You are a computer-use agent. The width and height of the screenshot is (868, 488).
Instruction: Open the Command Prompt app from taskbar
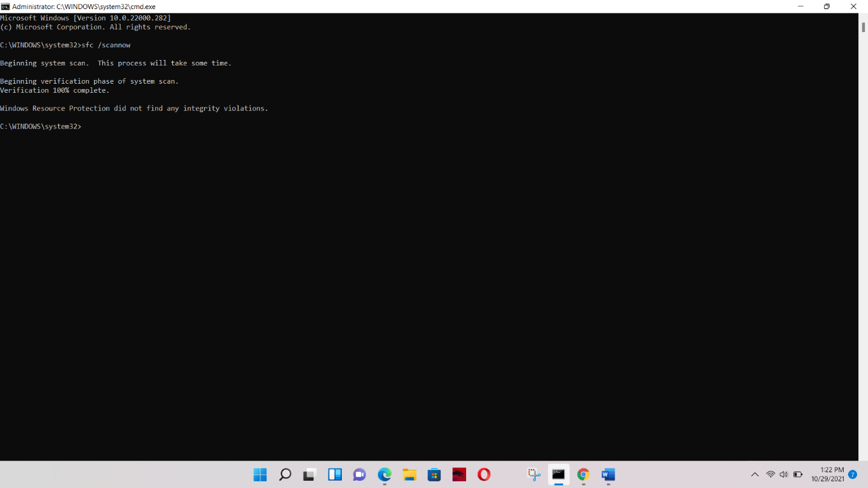click(558, 475)
